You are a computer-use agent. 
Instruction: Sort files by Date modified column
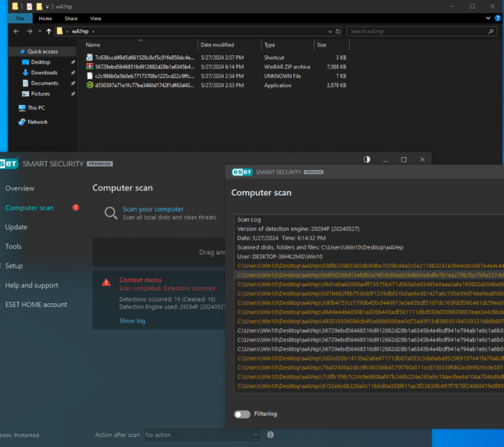(x=217, y=45)
